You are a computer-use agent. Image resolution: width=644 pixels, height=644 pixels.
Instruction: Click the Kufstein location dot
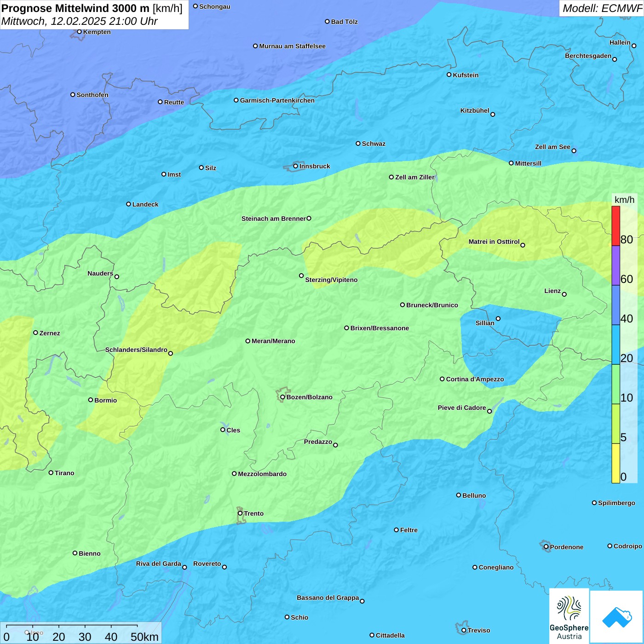click(x=449, y=75)
